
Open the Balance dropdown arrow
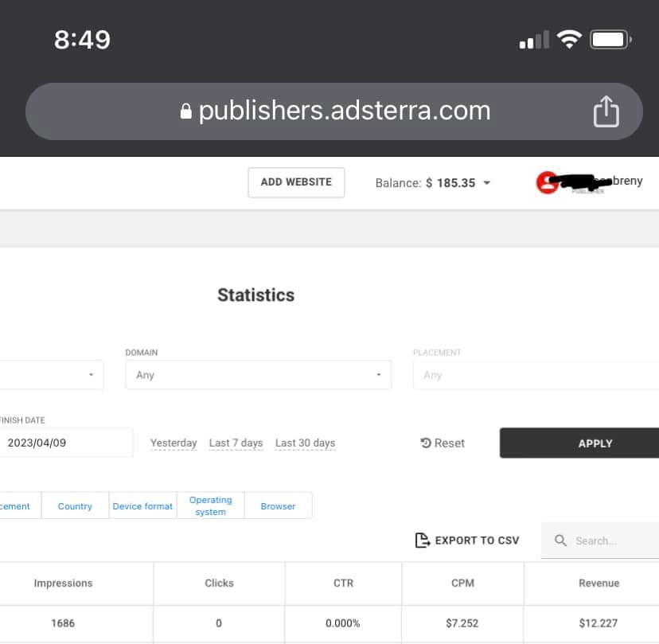486,182
